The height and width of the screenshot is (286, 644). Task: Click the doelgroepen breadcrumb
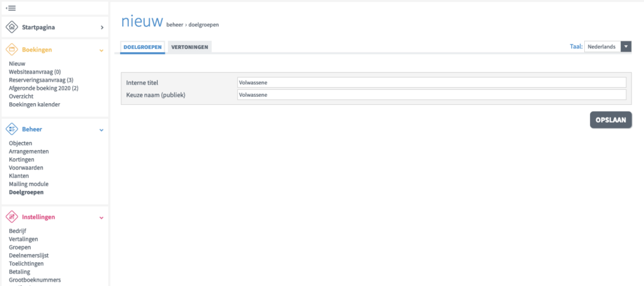pos(204,25)
